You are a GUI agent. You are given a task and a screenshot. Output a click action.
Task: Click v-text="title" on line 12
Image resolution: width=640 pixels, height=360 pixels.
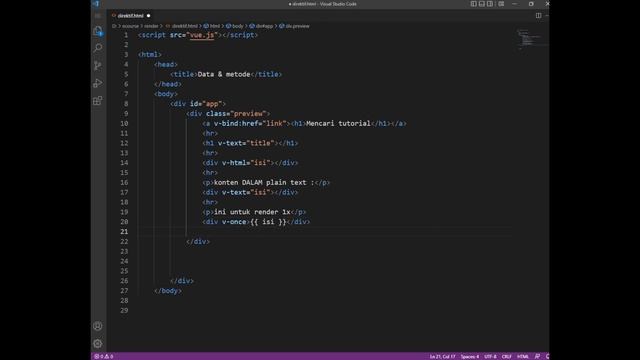click(246, 143)
